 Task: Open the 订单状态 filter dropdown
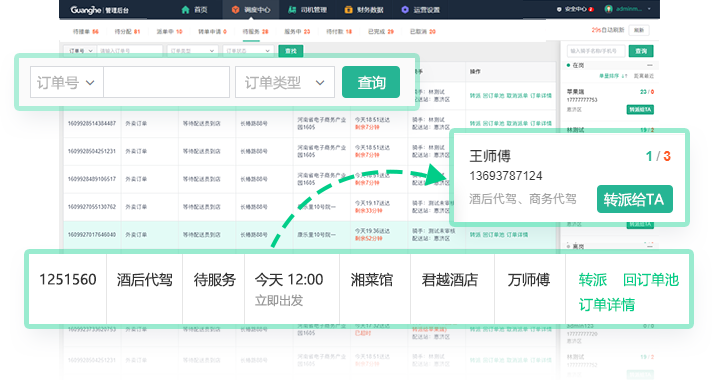pos(248,51)
